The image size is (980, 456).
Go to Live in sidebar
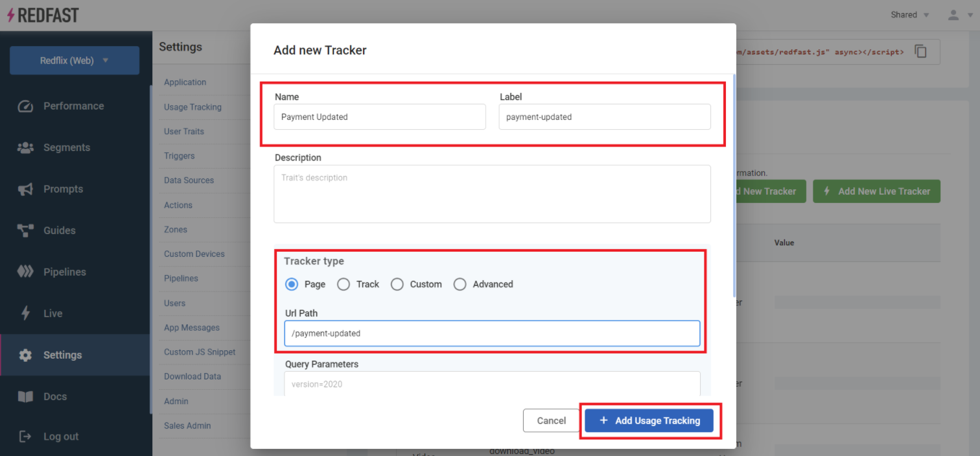click(x=52, y=313)
